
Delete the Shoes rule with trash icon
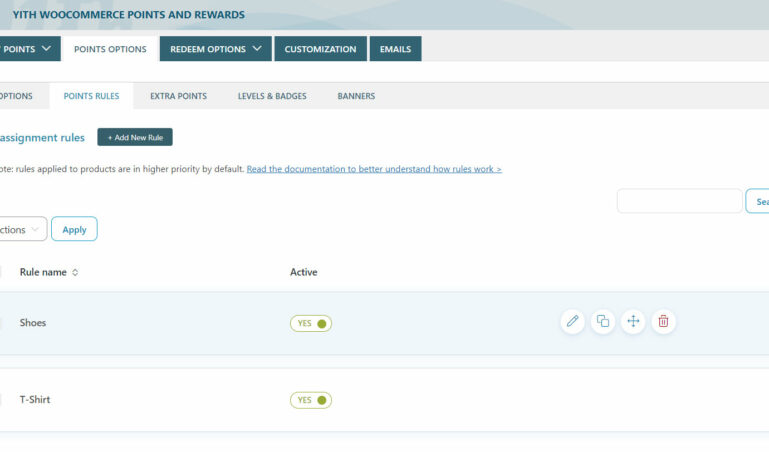point(664,322)
